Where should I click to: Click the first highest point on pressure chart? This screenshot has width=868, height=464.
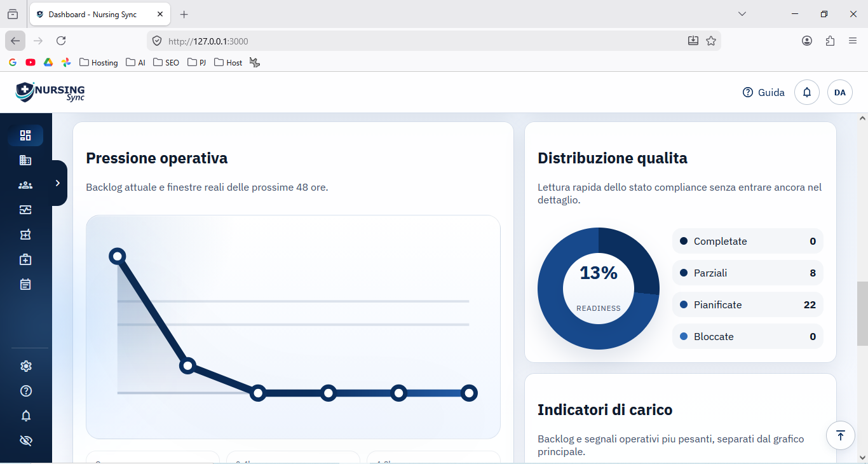(117, 256)
